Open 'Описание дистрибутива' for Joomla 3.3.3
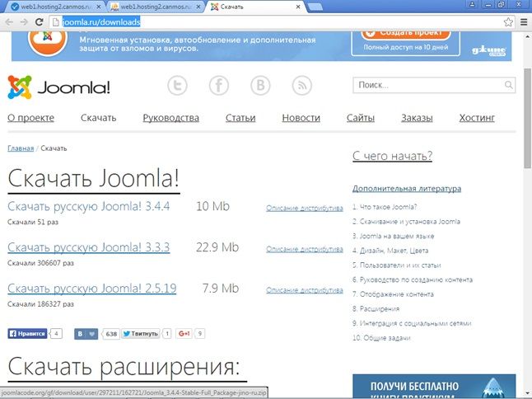The width and height of the screenshot is (532, 399). tap(304, 248)
